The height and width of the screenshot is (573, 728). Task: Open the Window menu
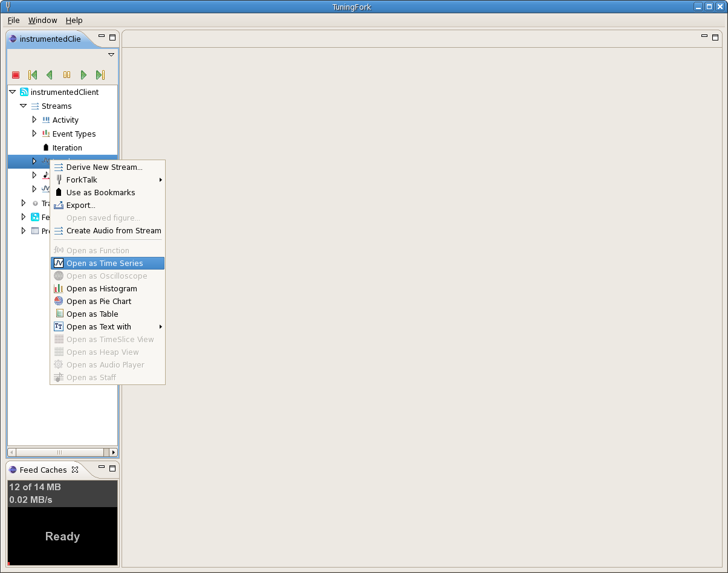coord(42,21)
